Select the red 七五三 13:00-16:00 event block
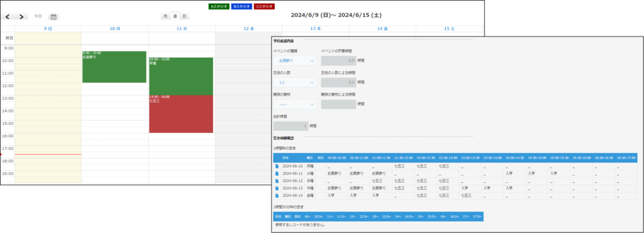 [x=181, y=114]
